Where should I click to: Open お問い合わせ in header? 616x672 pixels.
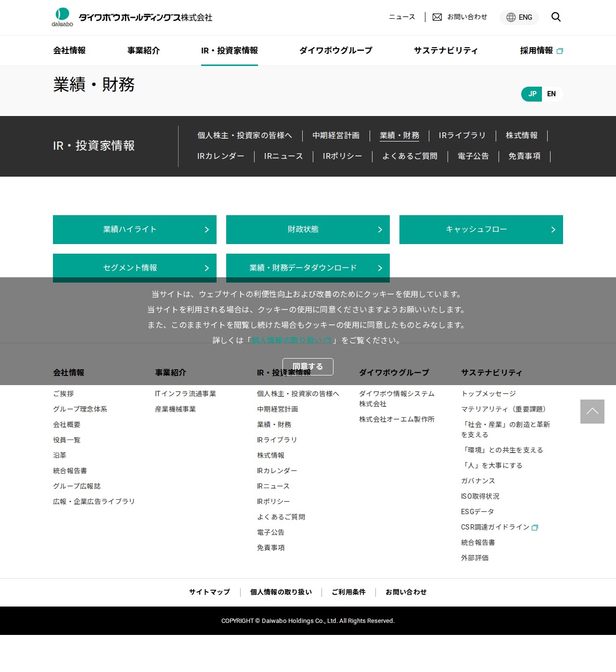[460, 17]
